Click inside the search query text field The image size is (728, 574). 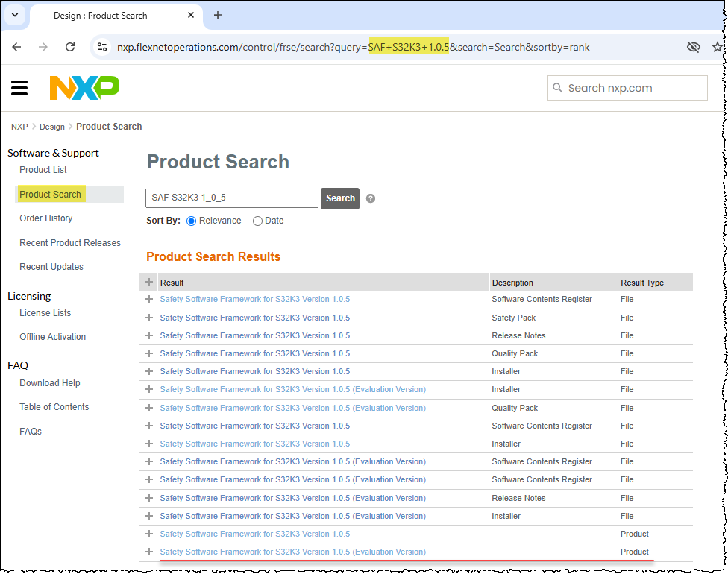(231, 198)
